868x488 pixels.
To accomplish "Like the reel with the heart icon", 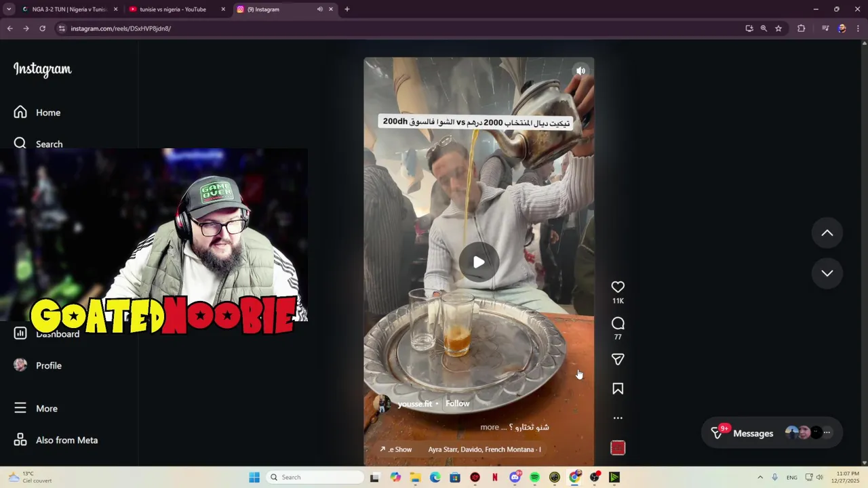I will click(618, 287).
